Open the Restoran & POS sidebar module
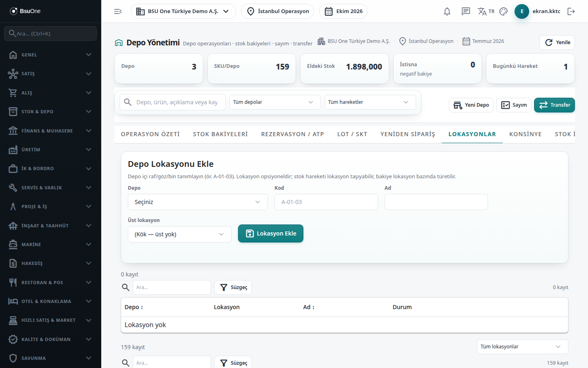Viewport: 588px width, 368px height. (x=51, y=283)
